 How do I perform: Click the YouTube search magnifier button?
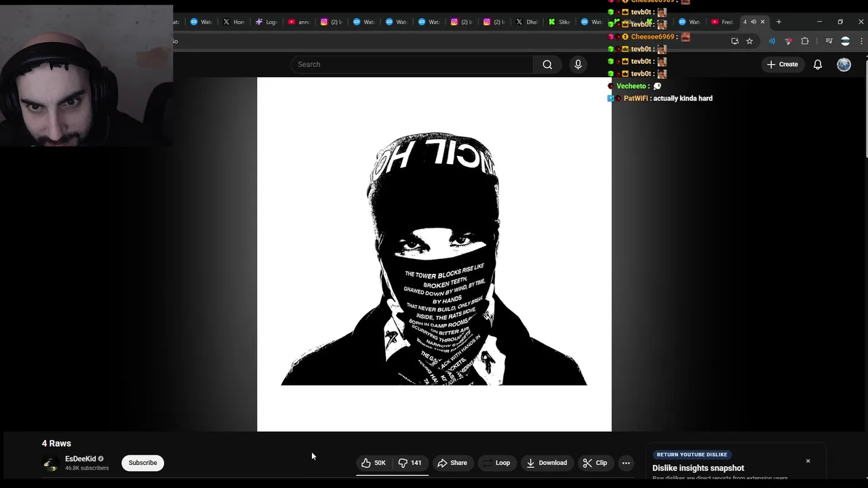tap(547, 64)
